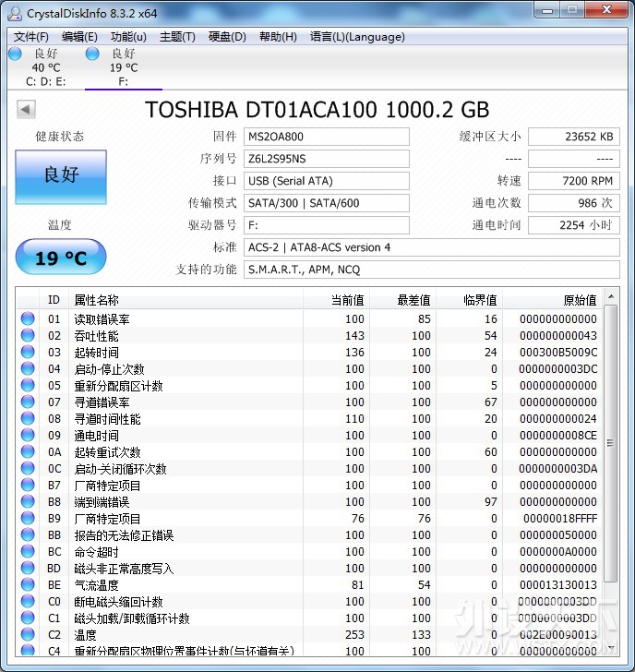
Task: Click the status orb for B9 row
Action: pos(28,519)
